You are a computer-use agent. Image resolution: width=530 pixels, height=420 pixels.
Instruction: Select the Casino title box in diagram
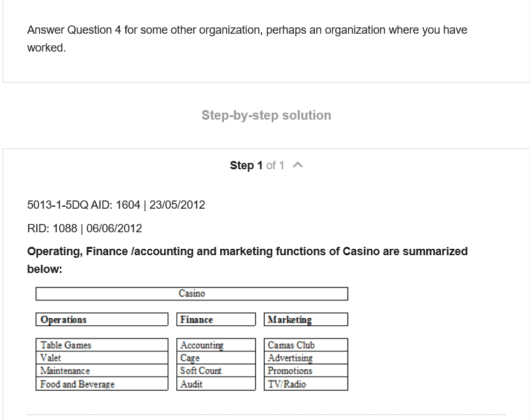[x=192, y=293]
